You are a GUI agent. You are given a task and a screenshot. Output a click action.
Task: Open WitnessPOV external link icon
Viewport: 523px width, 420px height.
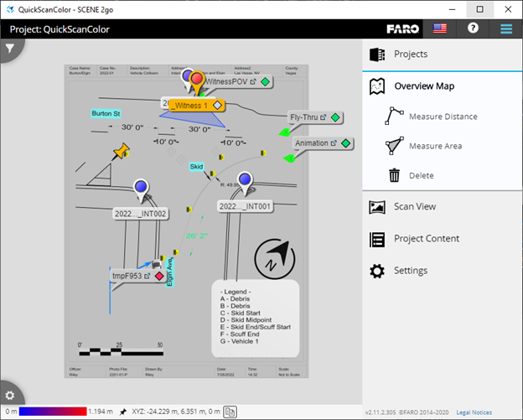click(253, 81)
